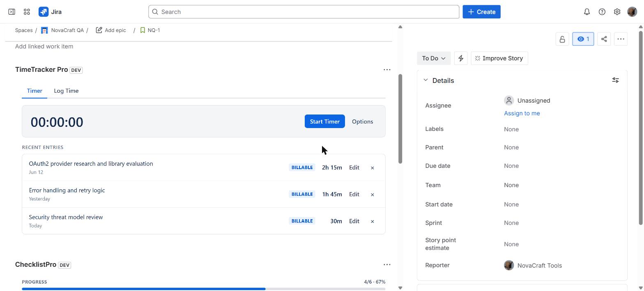Click NovaCraft Tools reporter

click(533, 266)
